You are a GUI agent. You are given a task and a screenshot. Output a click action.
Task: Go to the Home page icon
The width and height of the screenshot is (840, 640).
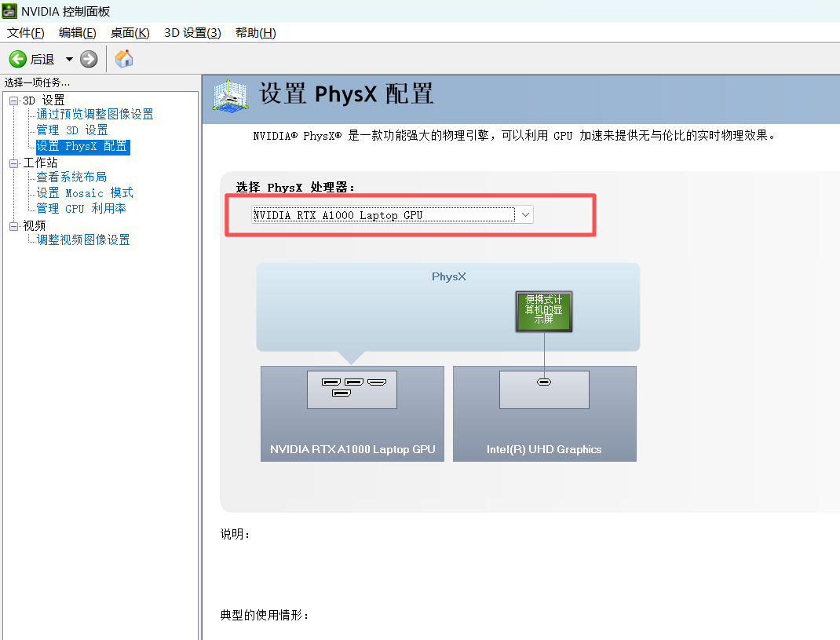pos(124,58)
